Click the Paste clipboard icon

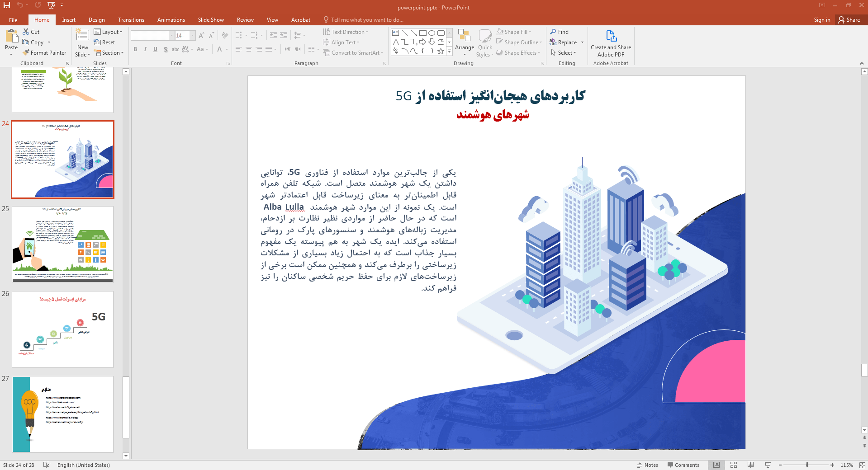click(x=11, y=36)
